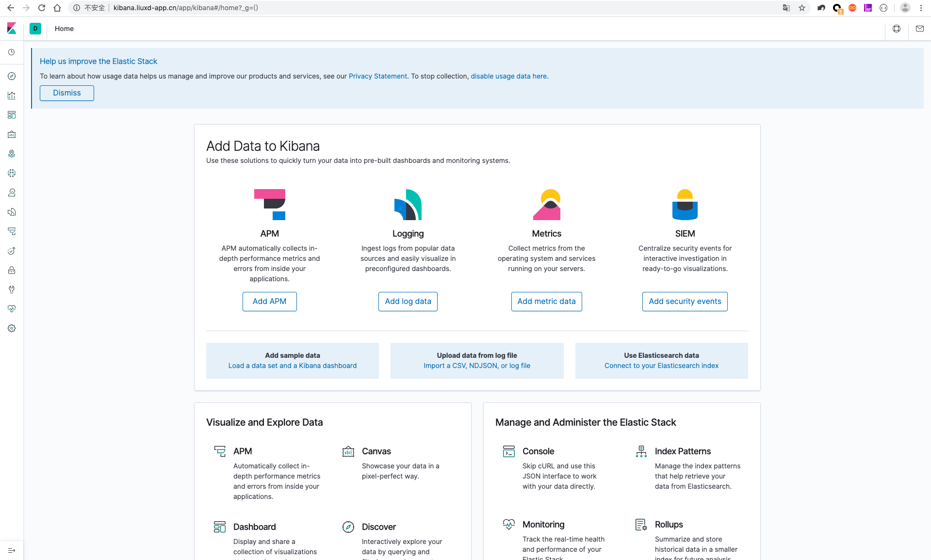Expand the sidebar navigation
The image size is (931, 560).
(x=12, y=550)
